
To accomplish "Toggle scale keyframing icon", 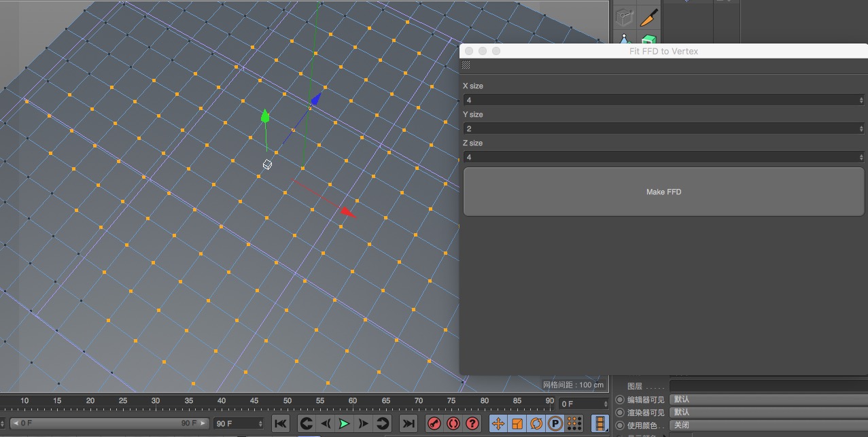I will (x=518, y=423).
